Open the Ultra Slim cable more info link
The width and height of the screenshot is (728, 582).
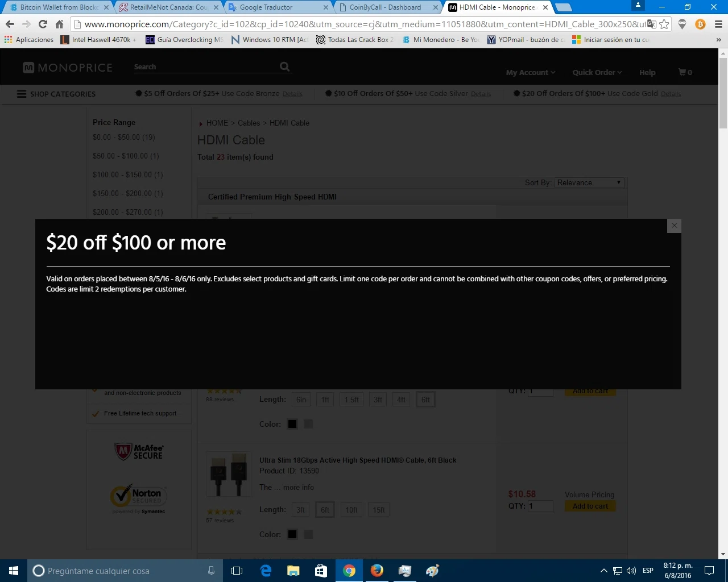click(299, 487)
